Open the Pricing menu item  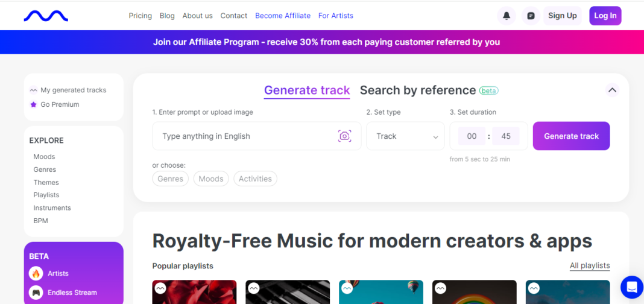(x=140, y=16)
